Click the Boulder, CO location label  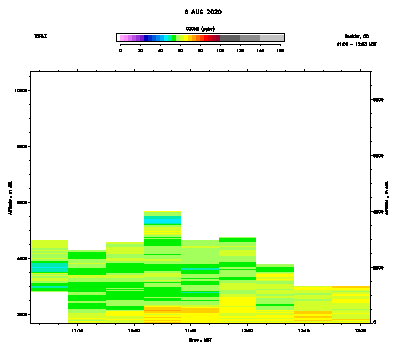(x=357, y=36)
